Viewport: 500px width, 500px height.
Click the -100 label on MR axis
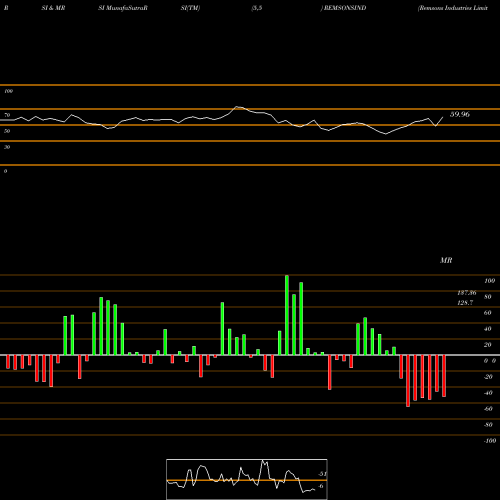(490, 441)
